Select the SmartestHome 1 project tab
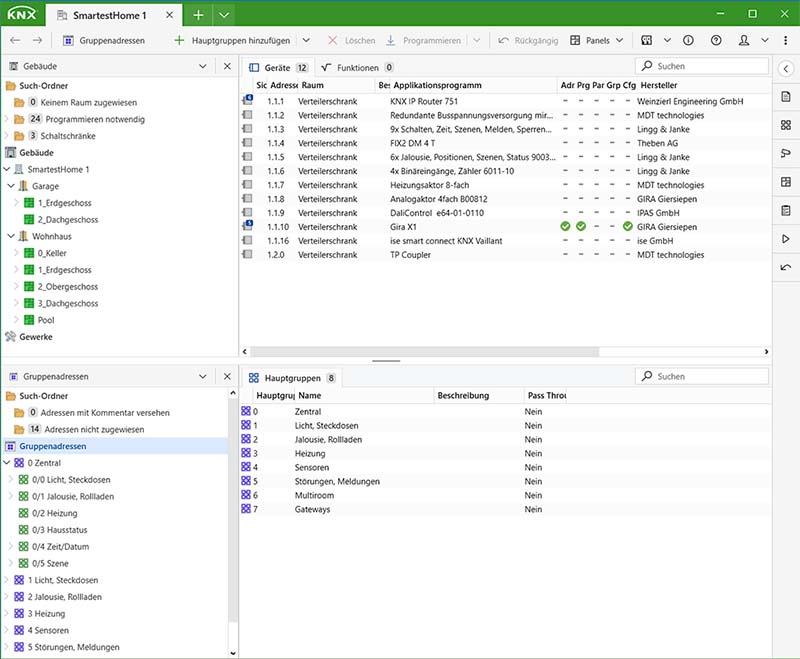 (x=109, y=15)
